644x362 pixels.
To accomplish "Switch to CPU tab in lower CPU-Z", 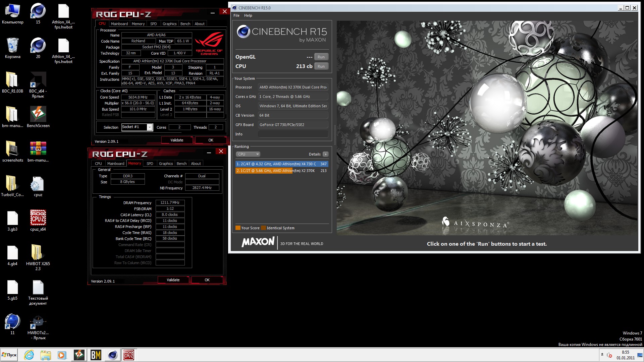I will click(x=98, y=164).
